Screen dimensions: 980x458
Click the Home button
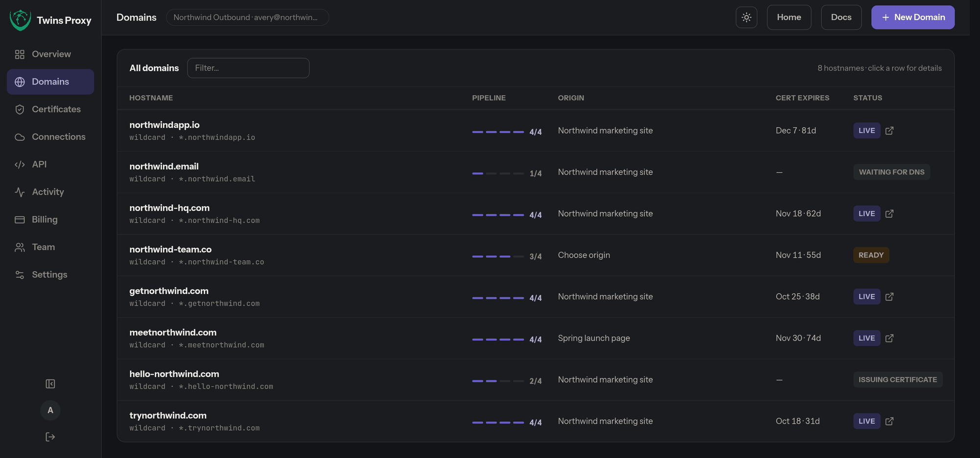point(789,17)
